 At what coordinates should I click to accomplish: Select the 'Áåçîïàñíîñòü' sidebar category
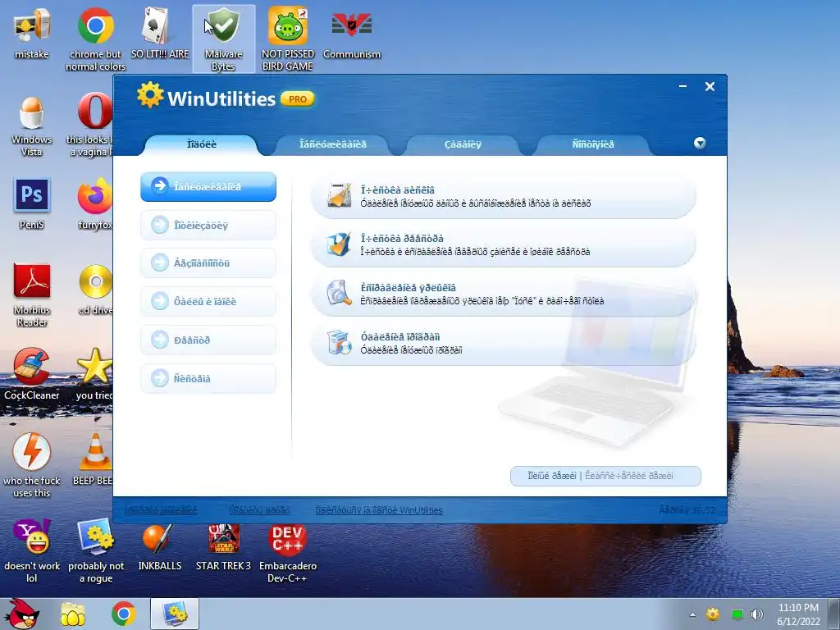point(208,263)
